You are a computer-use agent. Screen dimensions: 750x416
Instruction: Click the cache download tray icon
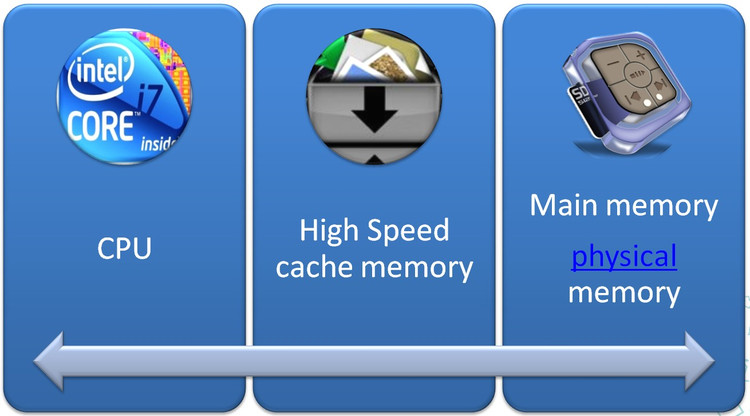point(374,96)
